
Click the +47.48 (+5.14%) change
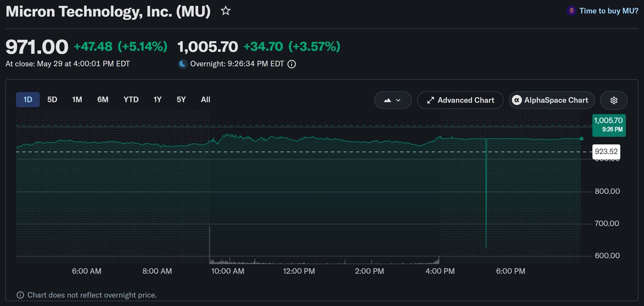point(121,47)
